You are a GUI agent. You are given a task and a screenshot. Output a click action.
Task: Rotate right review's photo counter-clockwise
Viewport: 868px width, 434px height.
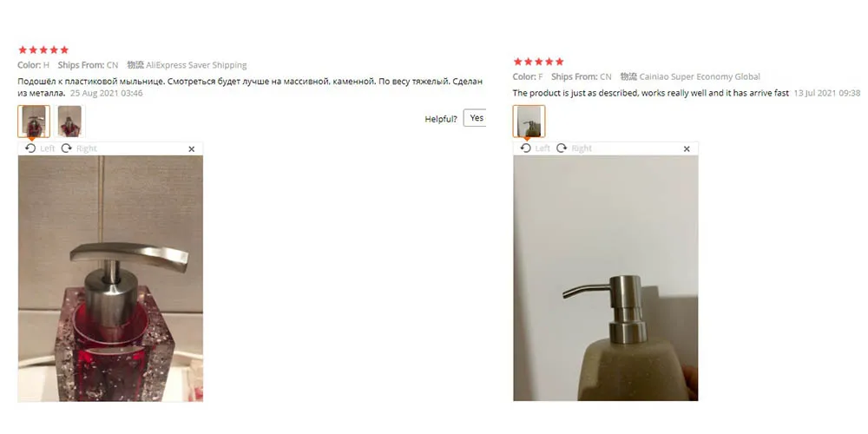point(526,148)
